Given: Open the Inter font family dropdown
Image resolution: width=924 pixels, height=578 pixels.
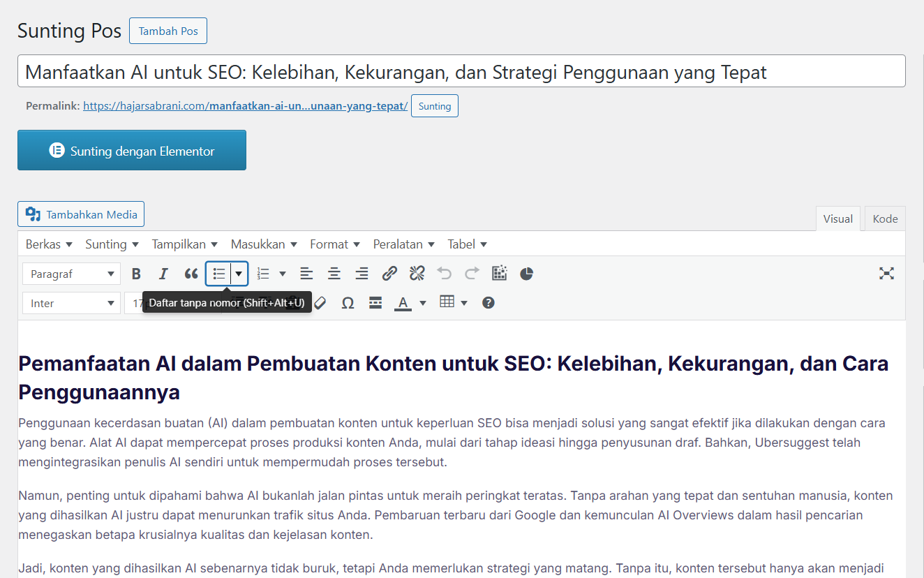Looking at the screenshot, I should coord(71,303).
